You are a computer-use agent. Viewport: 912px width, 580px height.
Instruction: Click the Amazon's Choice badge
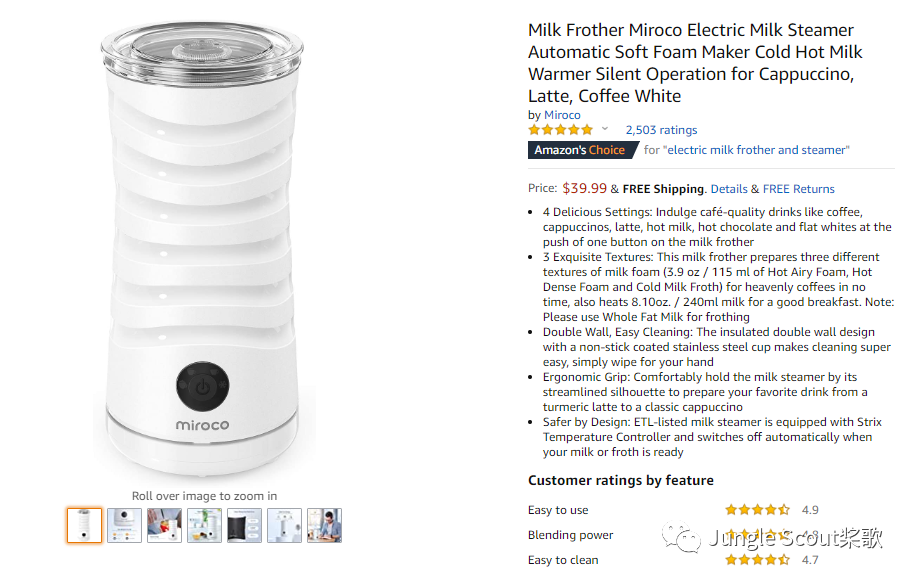click(x=583, y=150)
